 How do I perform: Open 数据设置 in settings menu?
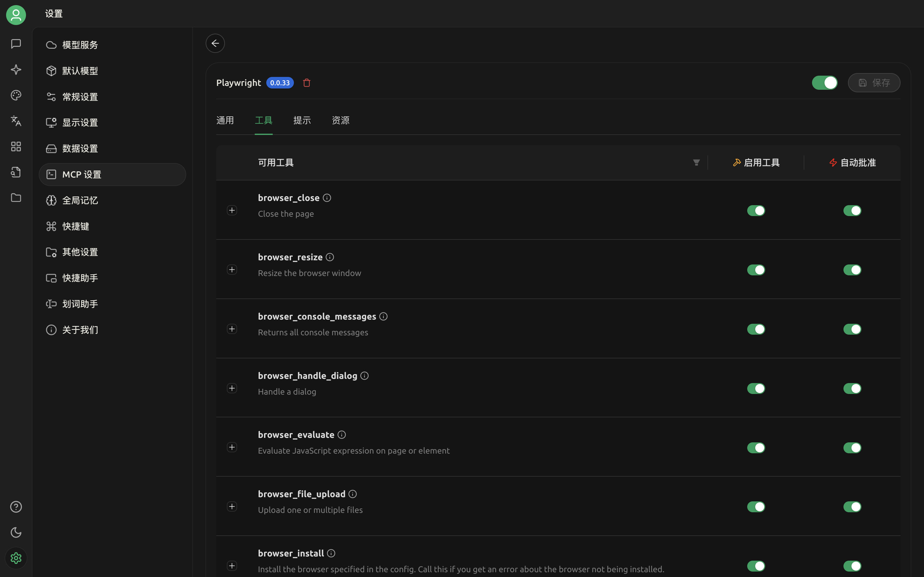pos(80,148)
